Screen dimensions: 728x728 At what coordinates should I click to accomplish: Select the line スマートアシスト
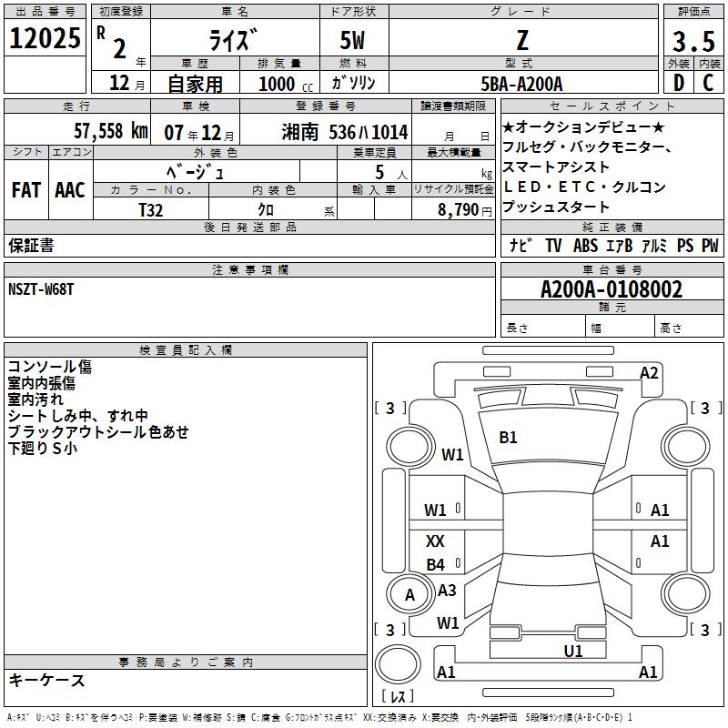coord(556,167)
